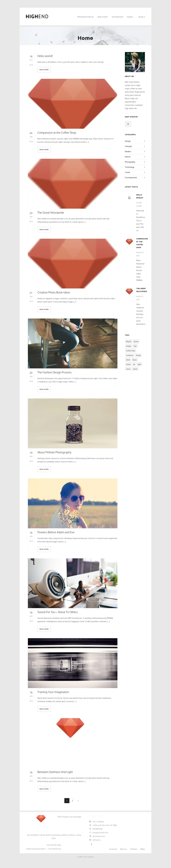
Task: Expand the Design category arrow
Action: pyautogui.click(x=144, y=141)
